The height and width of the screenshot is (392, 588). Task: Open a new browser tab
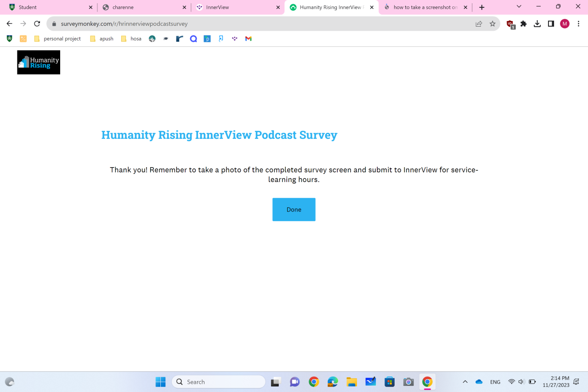click(481, 7)
